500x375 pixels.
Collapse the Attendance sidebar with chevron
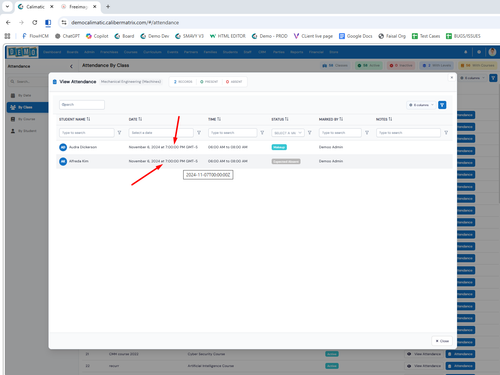coord(71,66)
